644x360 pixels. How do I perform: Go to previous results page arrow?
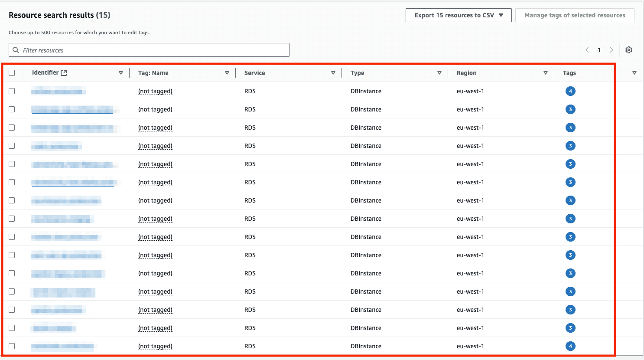tap(587, 50)
